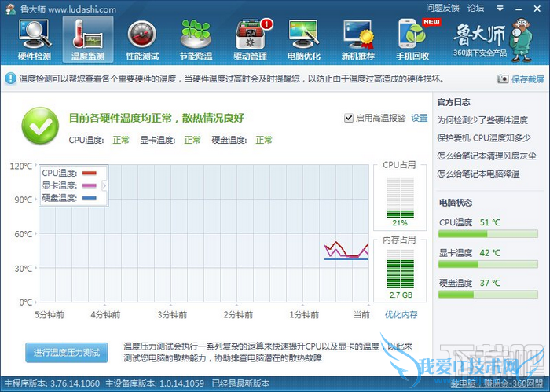Screen dimensions: 550x392
Task: Click the blue info exclamation icon
Action: coord(10,79)
